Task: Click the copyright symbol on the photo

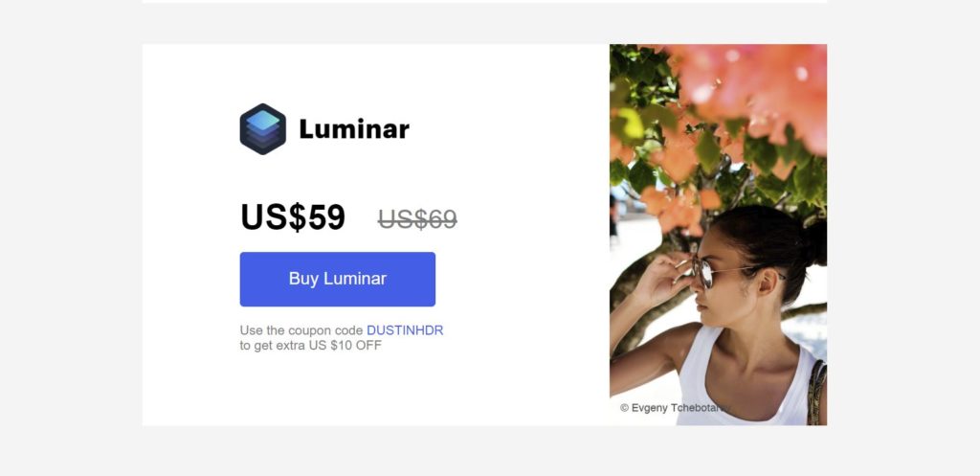Action: [624, 408]
